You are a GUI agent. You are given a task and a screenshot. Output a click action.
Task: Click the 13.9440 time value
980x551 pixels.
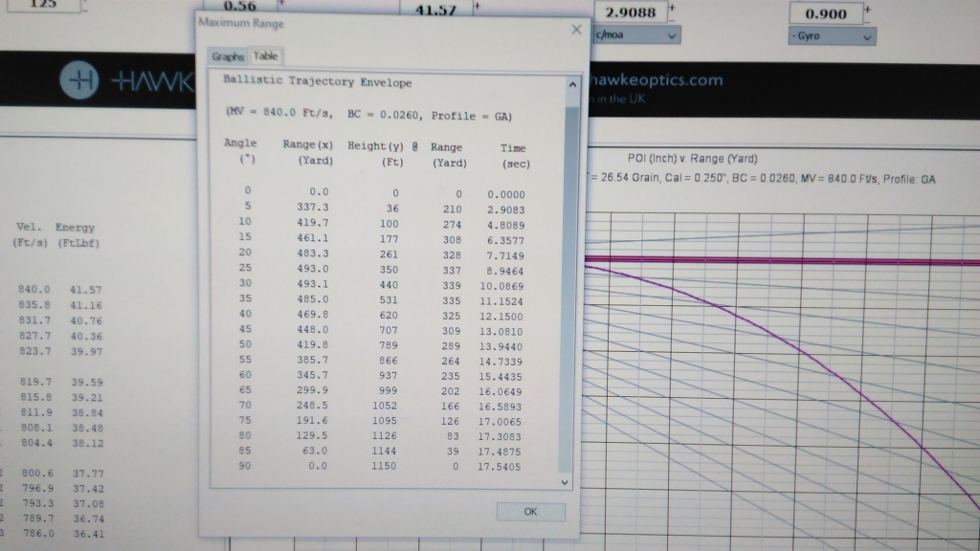(x=501, y=346)
